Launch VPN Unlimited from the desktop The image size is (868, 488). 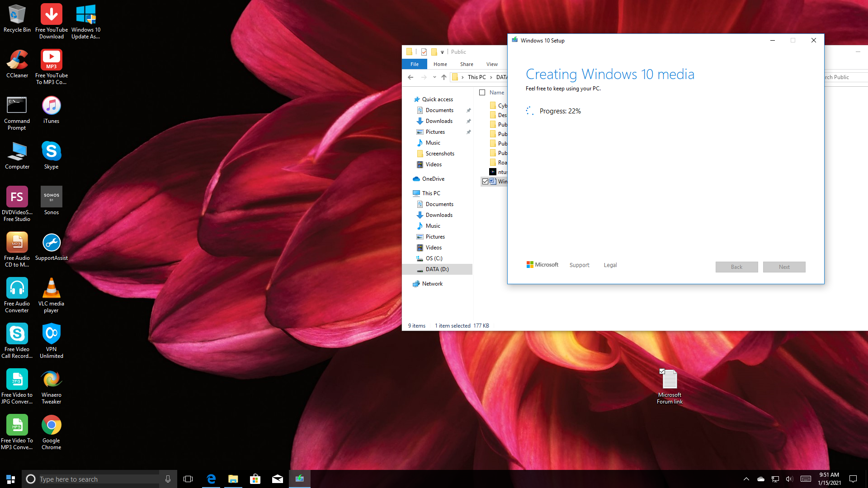pyautogui.click(x=52, y=341)
